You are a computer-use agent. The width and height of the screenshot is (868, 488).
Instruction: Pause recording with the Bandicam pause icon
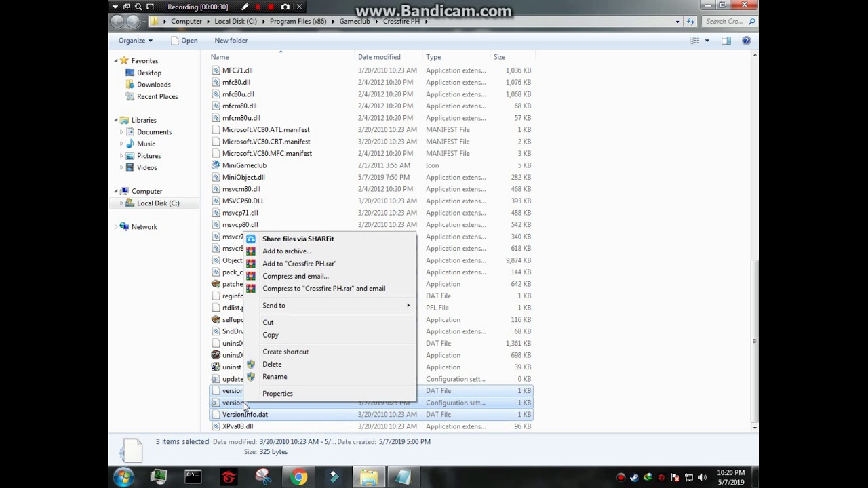[x=258, y=7]
